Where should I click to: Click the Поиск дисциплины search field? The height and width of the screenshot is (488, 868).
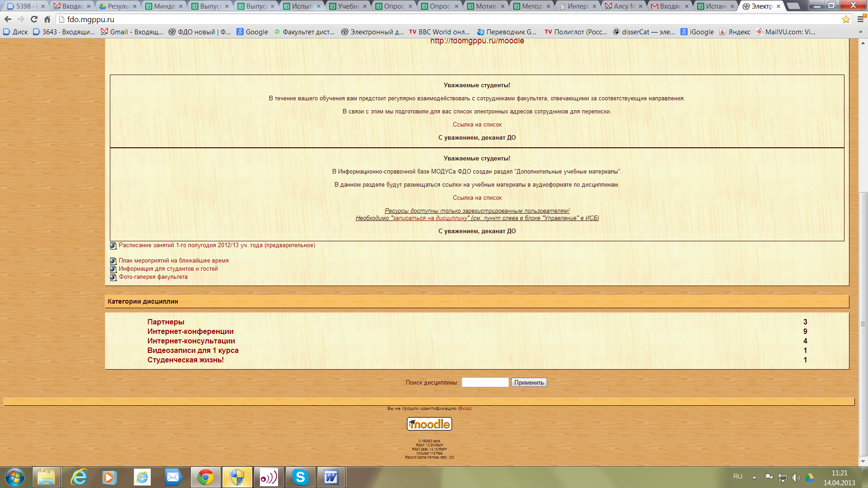click(x=485, y=382)
